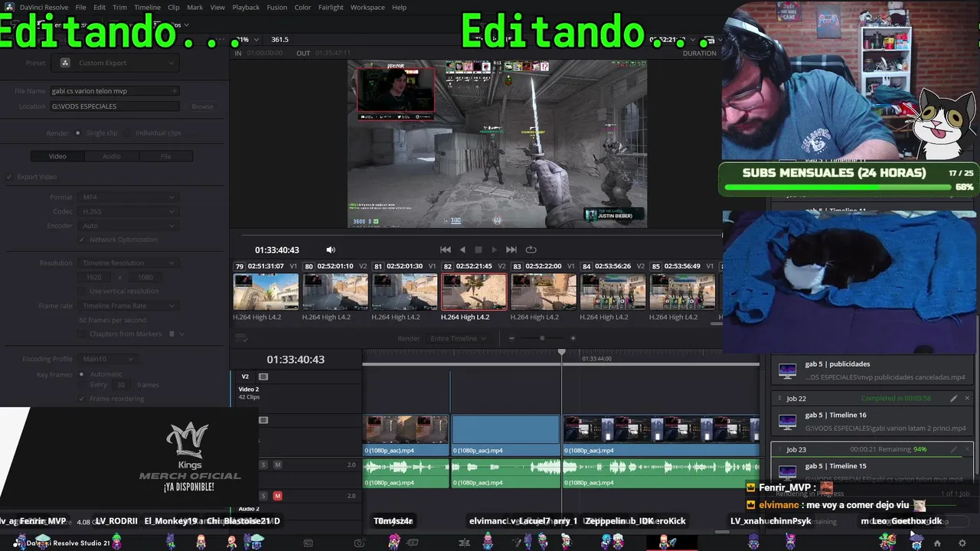The image size is (980, 551).
Task: Open the Encoder Auto dropdown
Action: (x=128, y=226)
